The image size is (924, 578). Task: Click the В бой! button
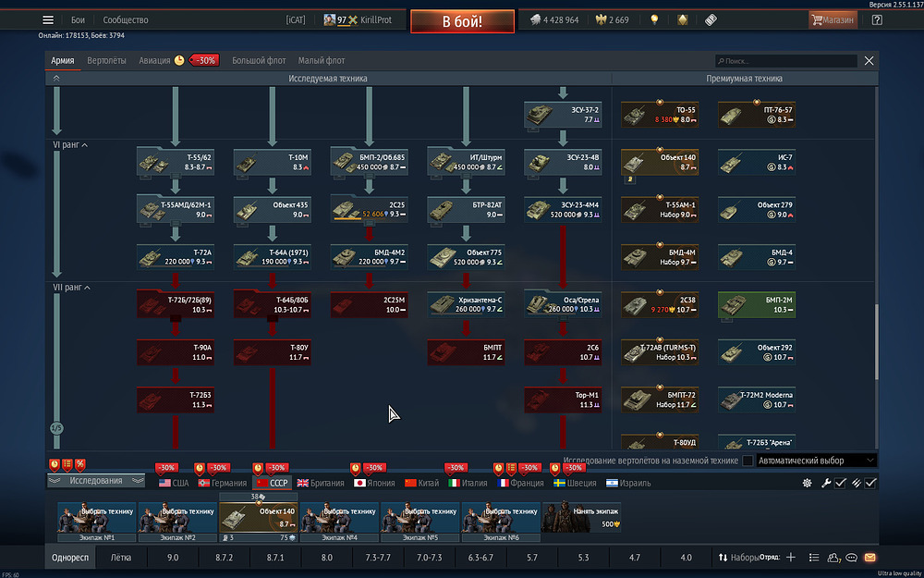463,21
